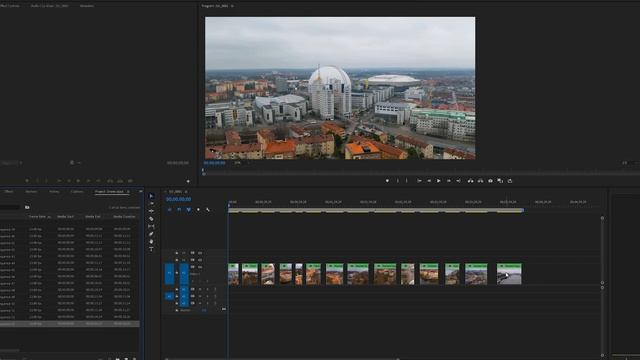This screenshot has width=640, height=360.
Task: Click the timeline work area bar
Action: point(376,211)
